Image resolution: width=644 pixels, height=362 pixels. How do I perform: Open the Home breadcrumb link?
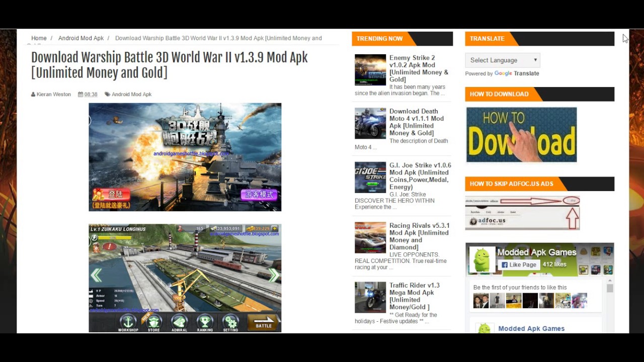tap(39, 38)
